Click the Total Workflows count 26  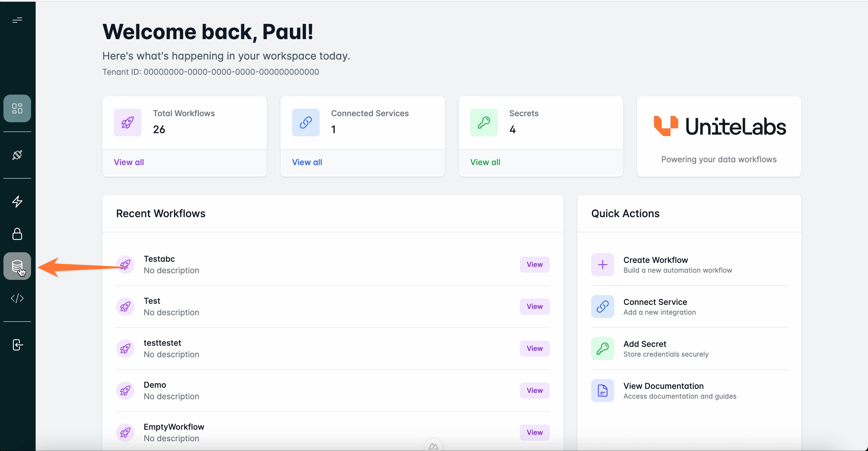(x=159, y=129)
